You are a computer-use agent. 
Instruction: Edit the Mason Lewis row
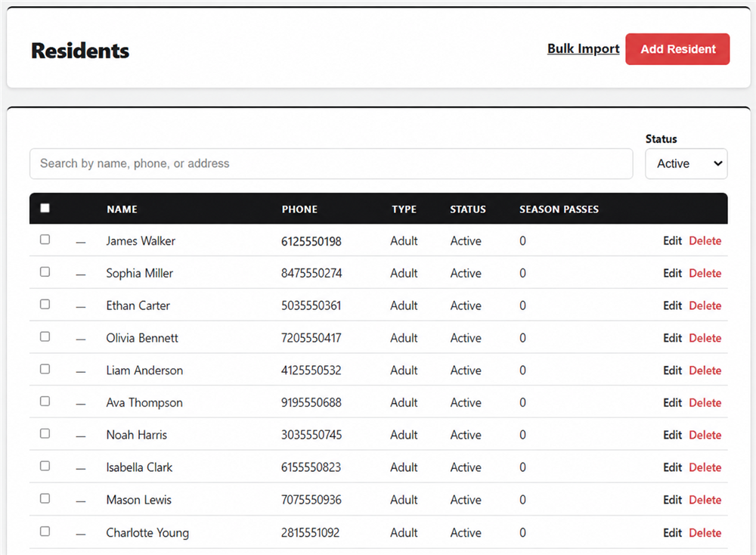(672, 500)
